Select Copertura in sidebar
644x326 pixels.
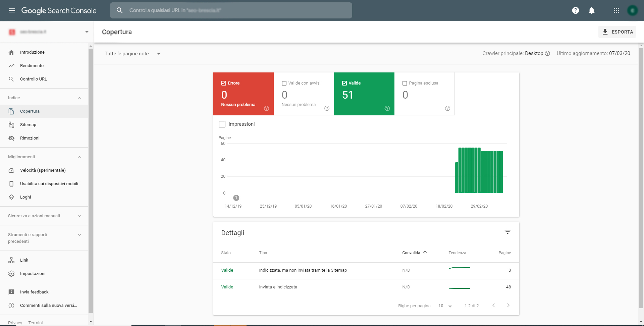pos(44,111)
